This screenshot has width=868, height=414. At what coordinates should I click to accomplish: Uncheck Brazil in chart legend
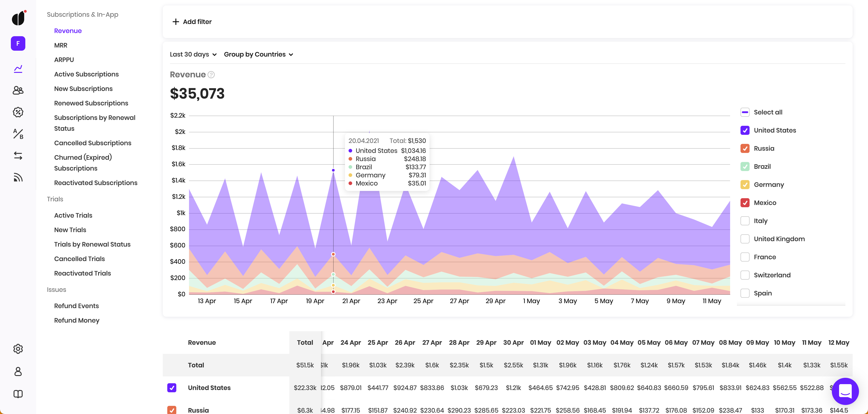[x=745, y=167]
